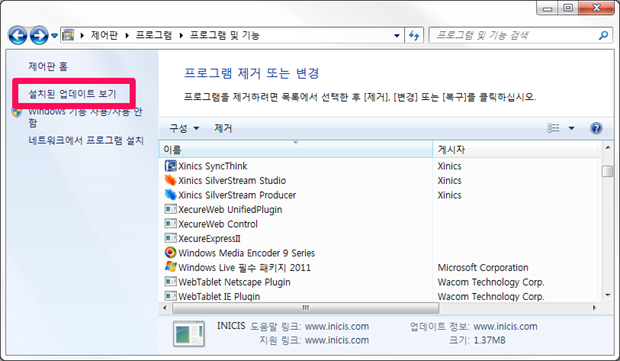Open 지원 링크 www.inicis.com

click(x=337, y=340)
